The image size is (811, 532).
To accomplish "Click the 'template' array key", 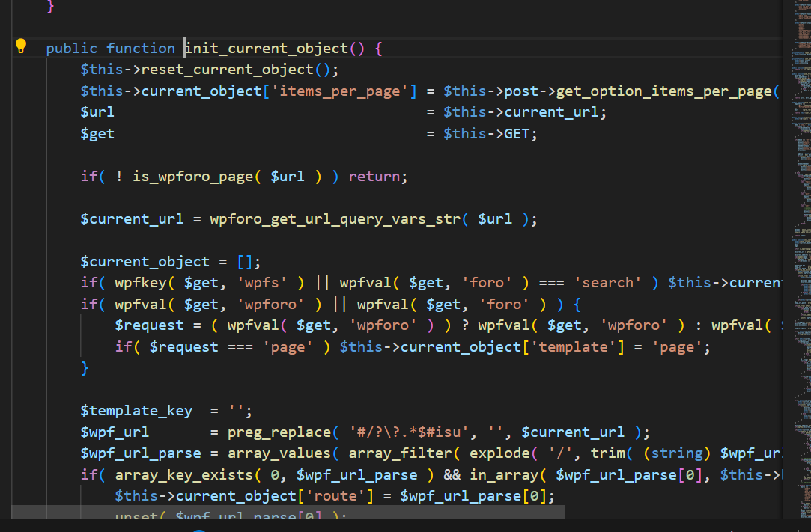I will (573, 347).
